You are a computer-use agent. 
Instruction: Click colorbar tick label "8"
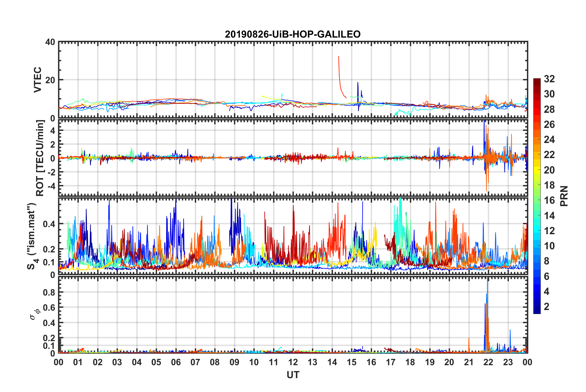[547, 261]
